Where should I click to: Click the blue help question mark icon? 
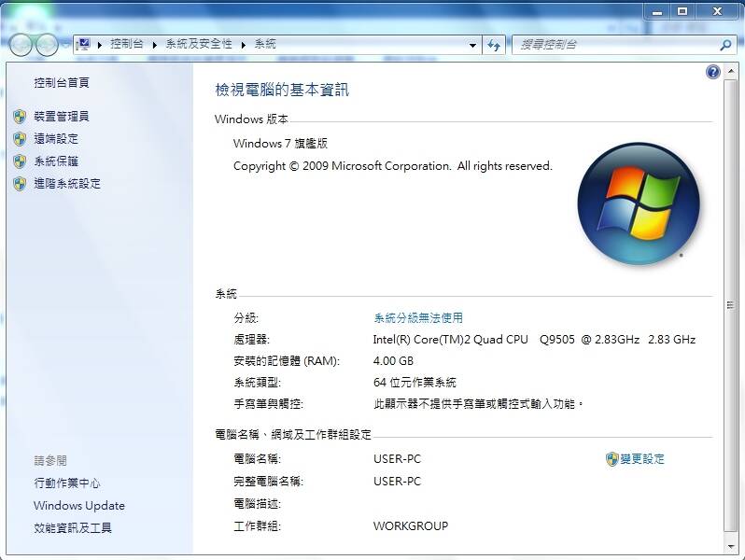click(x=712, y=72)
